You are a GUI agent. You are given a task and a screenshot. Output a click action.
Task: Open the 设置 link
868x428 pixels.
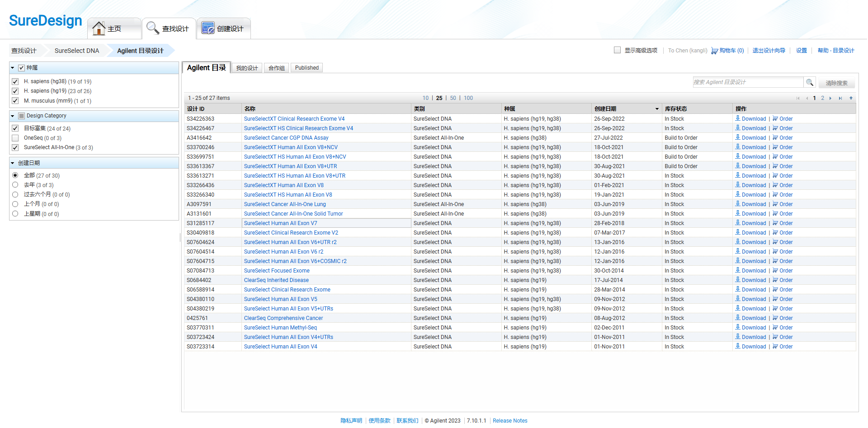point(802,51)
